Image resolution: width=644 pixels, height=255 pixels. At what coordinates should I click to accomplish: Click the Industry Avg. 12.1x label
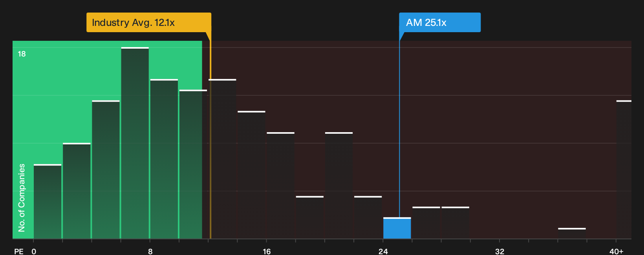[x=149, y=22]
